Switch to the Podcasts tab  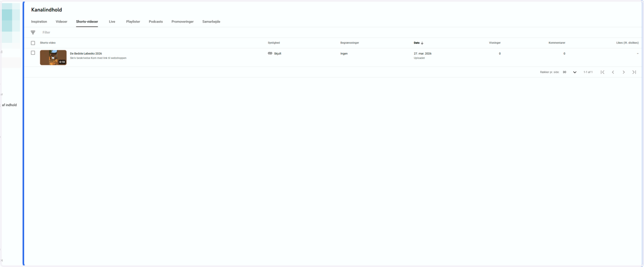[x=156, y=21]
